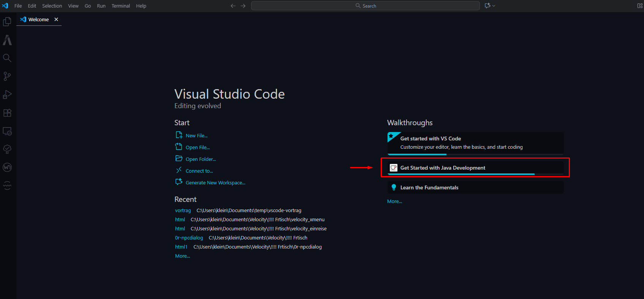This screenshot has width=644, height=299.
Task: Open the Search view in activity bar
Action: 7,58
